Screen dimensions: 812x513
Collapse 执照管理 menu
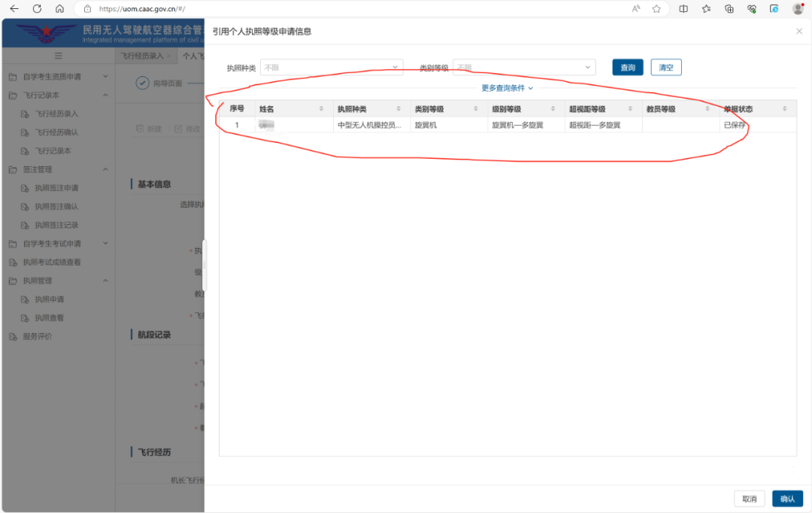click(59, 281)
